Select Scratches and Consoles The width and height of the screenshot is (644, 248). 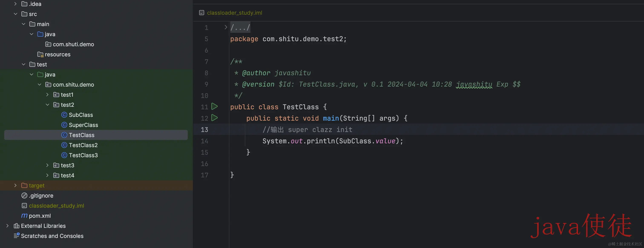coord(52,236)
